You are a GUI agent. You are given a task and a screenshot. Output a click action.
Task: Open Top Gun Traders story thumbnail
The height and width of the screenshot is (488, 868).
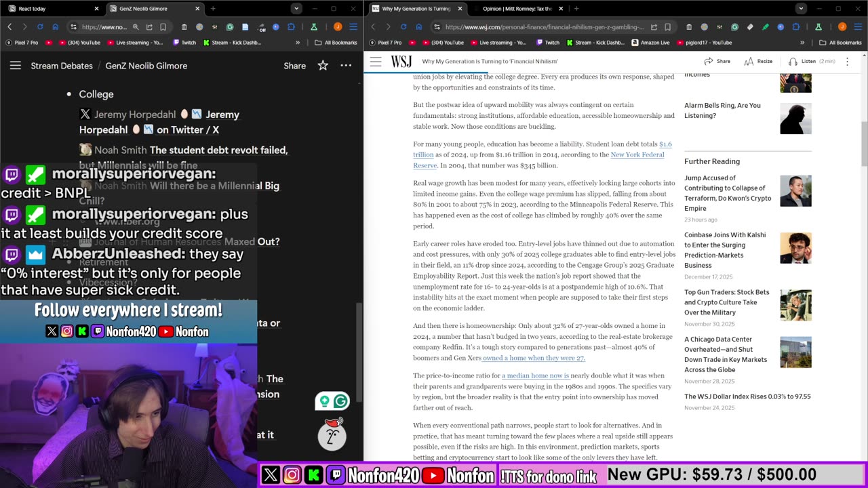coord(795,305)
